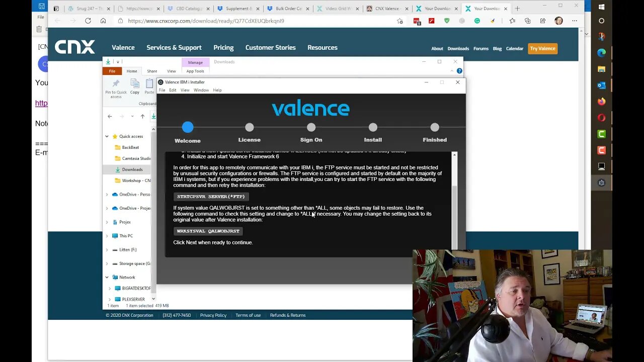
Task: Click the browser address bar URL
Action: (x=206, y=21)
